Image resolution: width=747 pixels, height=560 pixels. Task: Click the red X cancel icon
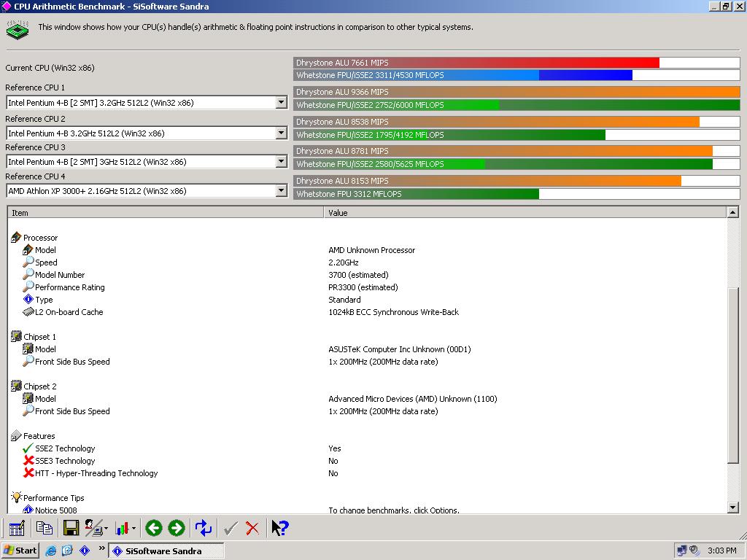(252, 528)
